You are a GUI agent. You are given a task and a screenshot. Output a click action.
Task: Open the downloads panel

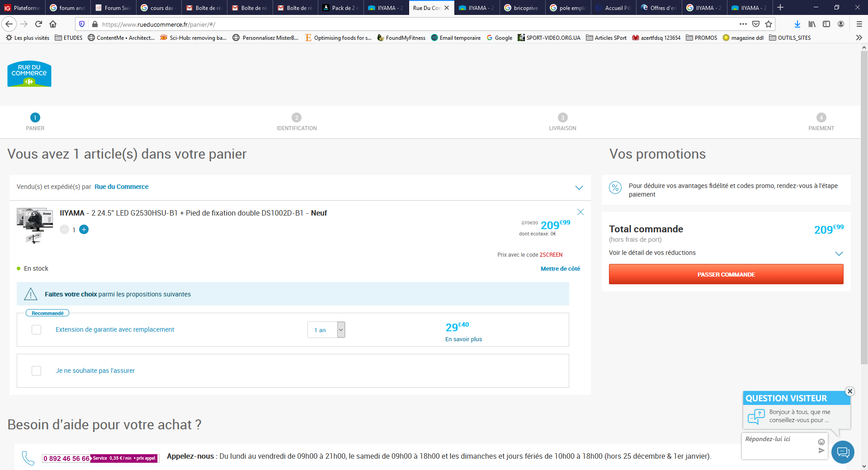pos(797,24)
